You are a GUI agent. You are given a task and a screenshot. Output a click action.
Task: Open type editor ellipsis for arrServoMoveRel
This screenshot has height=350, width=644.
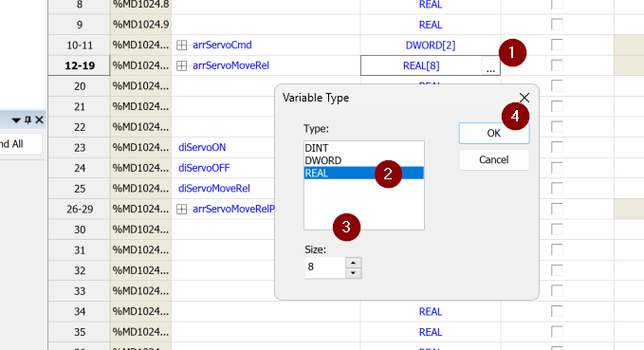pyautogui.click(x=490, y=65)
